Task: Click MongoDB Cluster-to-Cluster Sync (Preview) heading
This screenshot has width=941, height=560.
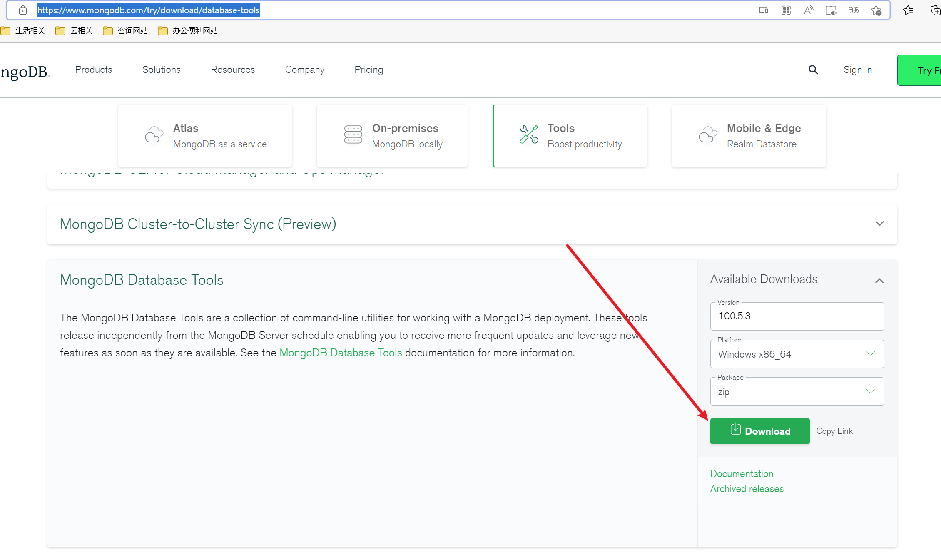Action: click(x=198, y=224)
